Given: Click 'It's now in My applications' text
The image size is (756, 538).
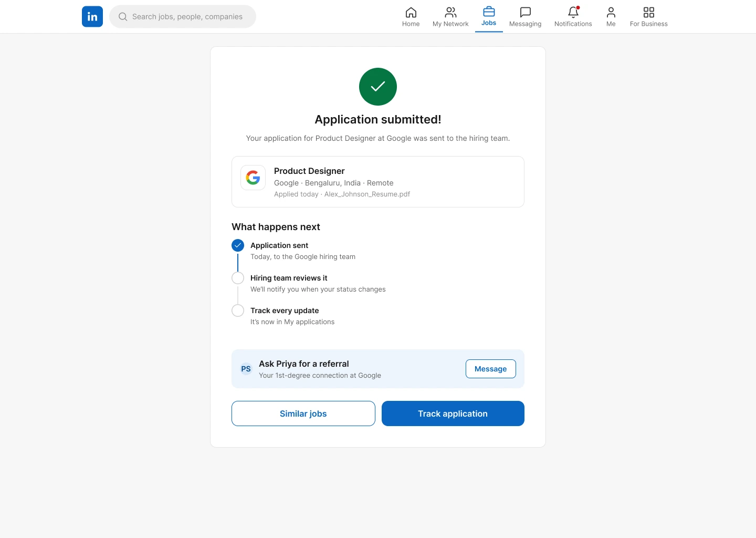Looking at the screenshot, I should [292, 322].
